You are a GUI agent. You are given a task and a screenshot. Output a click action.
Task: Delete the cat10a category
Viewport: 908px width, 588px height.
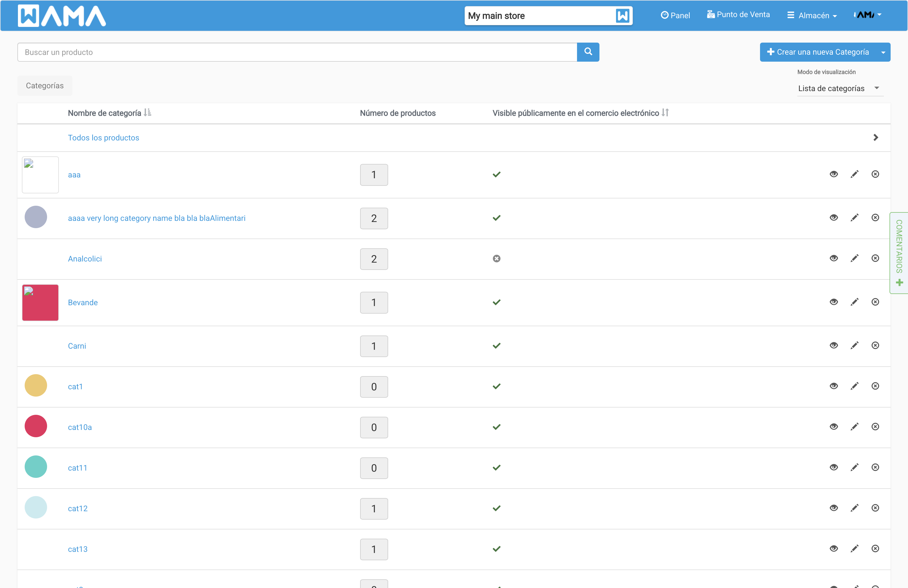tap(875, 427)
